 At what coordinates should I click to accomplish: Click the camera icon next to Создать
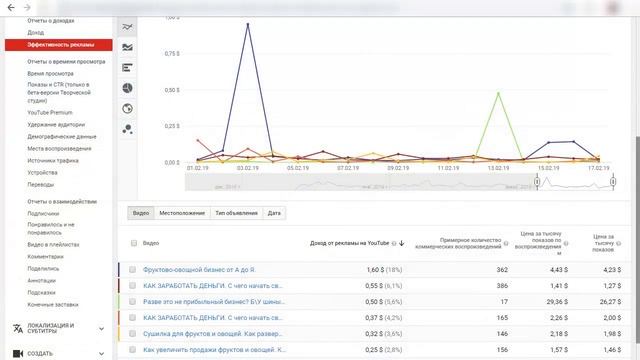coord(18,353)
